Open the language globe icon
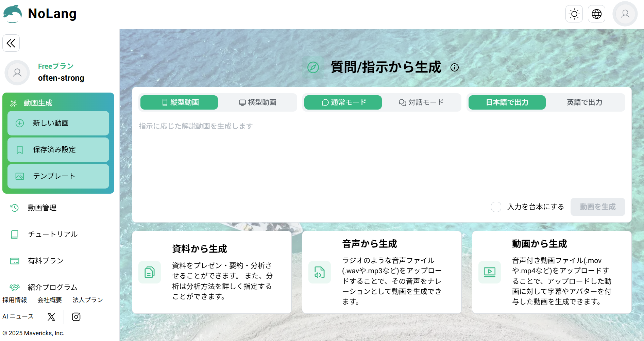Viewport: 644px width, 341px height. [596, 14]
